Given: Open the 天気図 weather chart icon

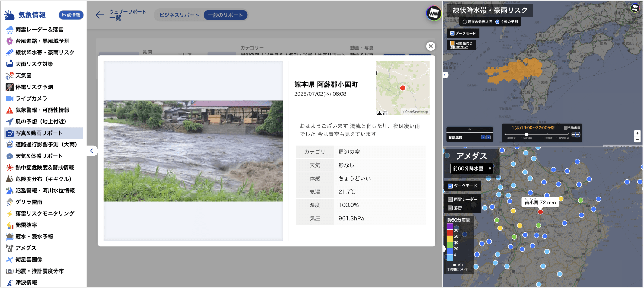Looking at the screenshot, I should (x=10, y=75).
